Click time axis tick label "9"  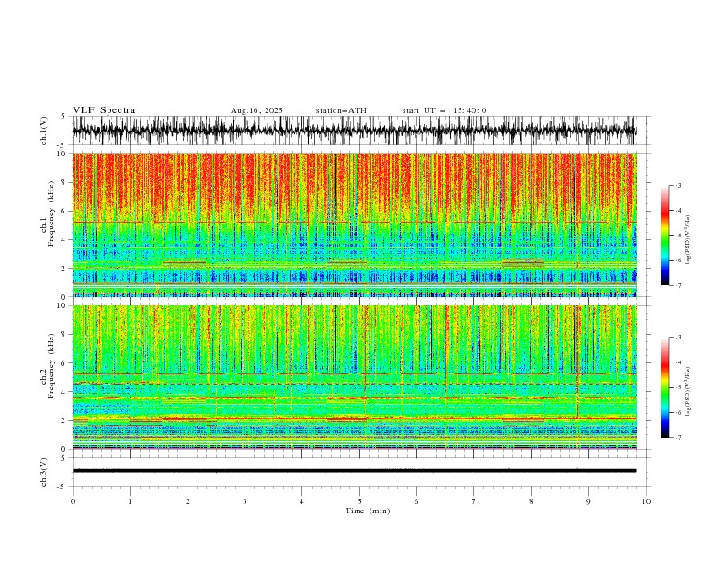click(588, 501)
